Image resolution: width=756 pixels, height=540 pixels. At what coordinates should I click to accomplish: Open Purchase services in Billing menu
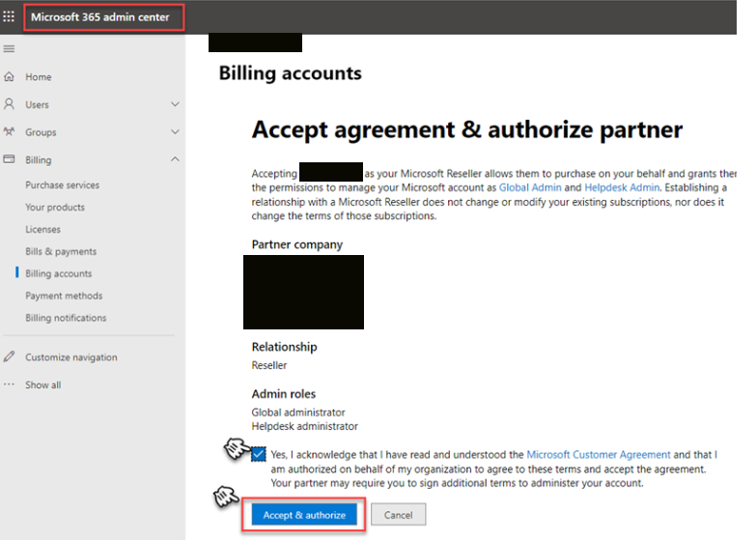coord(62,185)
